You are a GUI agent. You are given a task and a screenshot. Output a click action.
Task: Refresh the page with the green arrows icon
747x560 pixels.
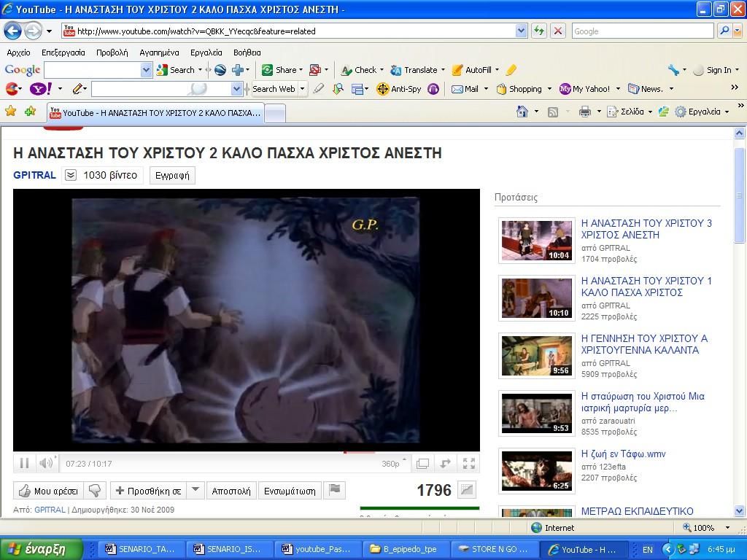click(539, 31)
